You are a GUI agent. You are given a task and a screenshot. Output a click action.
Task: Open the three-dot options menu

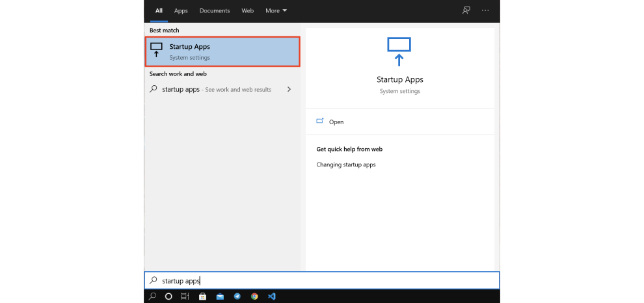click(485, 10)
